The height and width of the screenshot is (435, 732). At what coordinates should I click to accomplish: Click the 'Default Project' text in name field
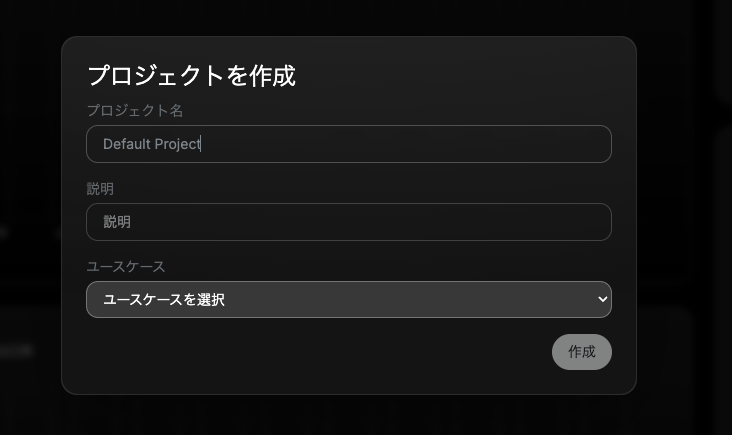[151, 144]
